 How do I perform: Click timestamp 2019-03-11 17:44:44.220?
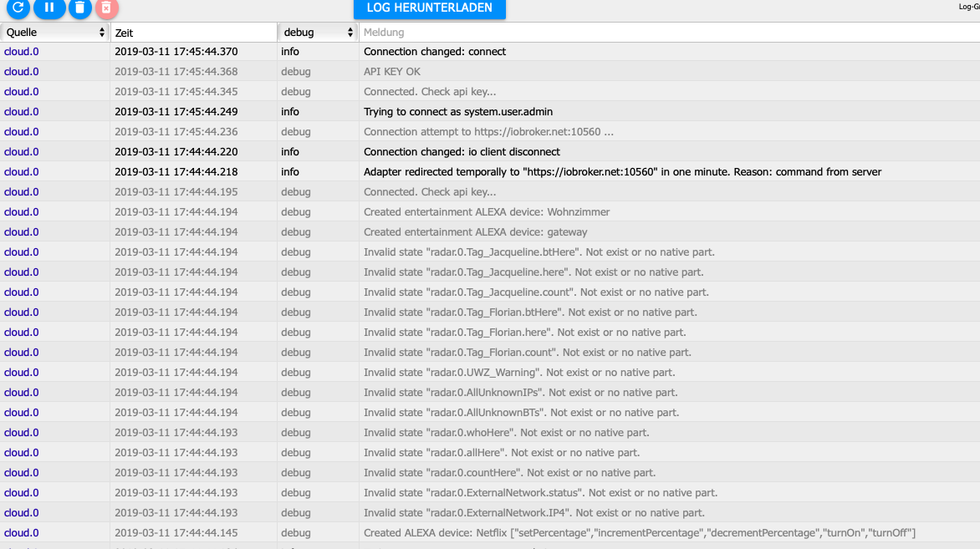pyautogui.click(x=176, y=152)
